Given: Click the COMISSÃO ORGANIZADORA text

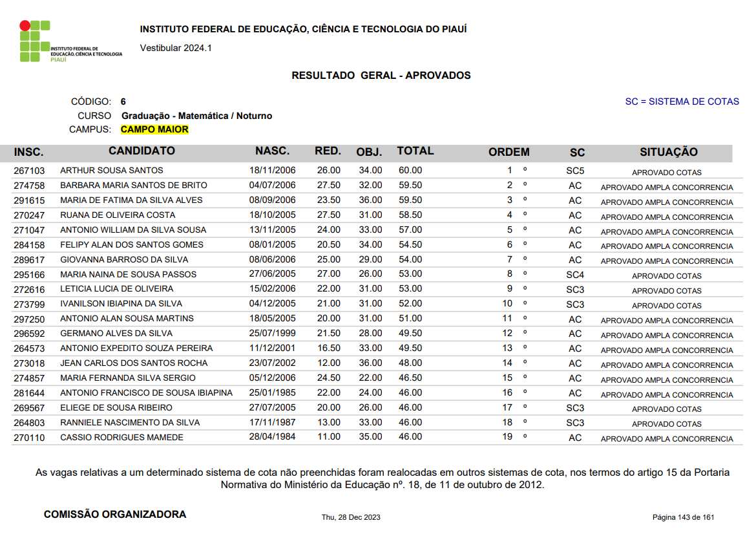Looking at the screenshot, I should pyautogui.click(x=114, y=515).
